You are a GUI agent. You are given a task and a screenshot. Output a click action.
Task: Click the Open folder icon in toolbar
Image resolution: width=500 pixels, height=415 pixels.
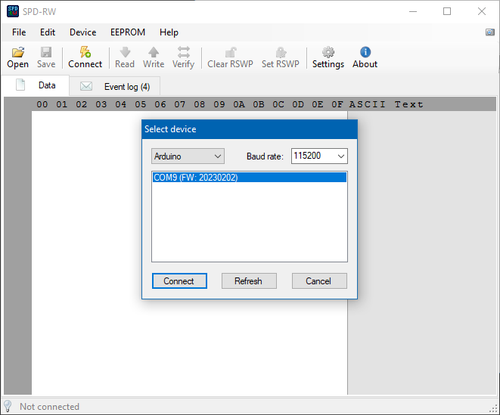pyautogui.click(x=18, y=52)
